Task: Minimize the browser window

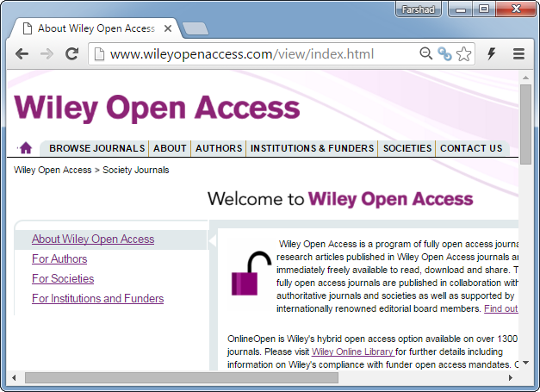Action: tap(461, 9)
